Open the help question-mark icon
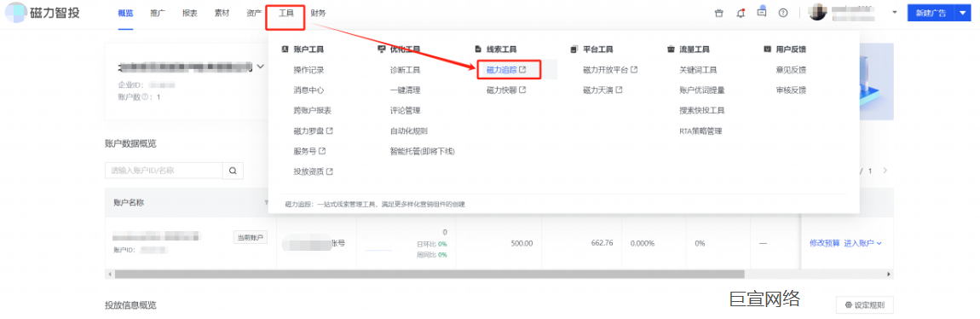The height and width of the screenshot is (319, 980). click(x=783, y=13)
